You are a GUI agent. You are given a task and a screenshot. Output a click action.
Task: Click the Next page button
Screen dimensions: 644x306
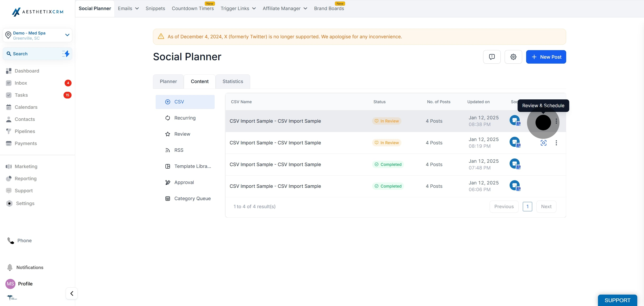pyautogui.click(x=546, y=206)
